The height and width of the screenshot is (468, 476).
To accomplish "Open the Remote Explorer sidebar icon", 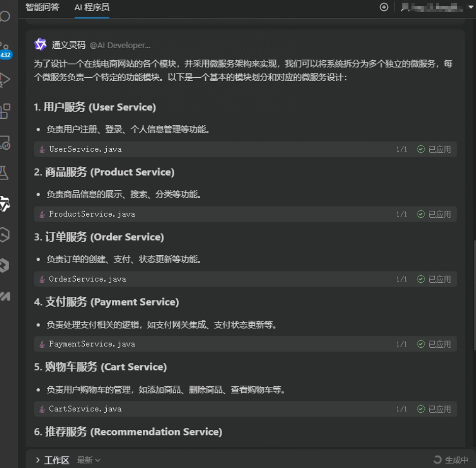I will tap(5, 142).
